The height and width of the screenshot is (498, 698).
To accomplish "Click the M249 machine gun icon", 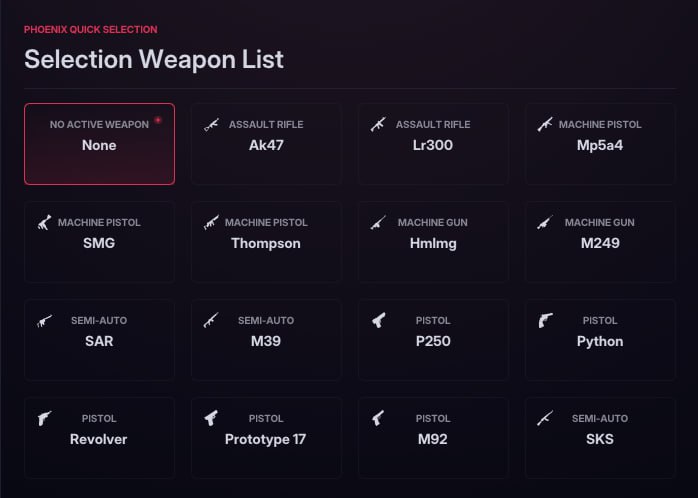I will [545, 222].
